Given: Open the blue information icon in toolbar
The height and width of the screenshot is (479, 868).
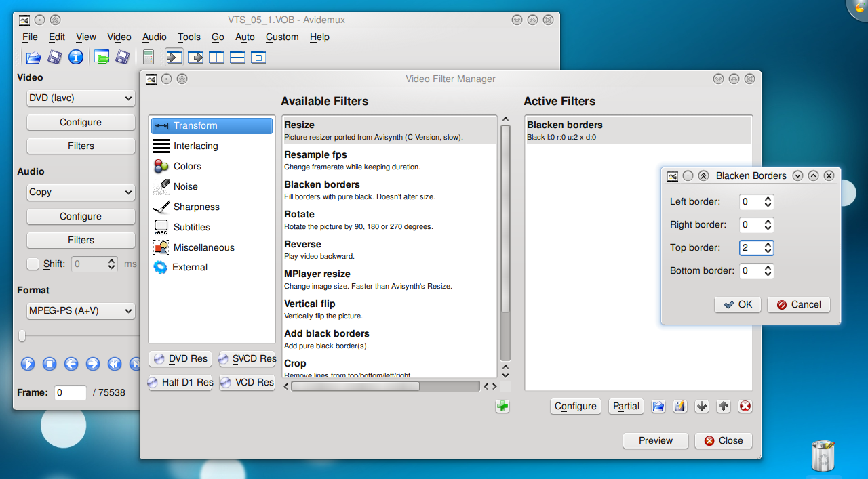Looking at the screenshot, I should point(76,57).
